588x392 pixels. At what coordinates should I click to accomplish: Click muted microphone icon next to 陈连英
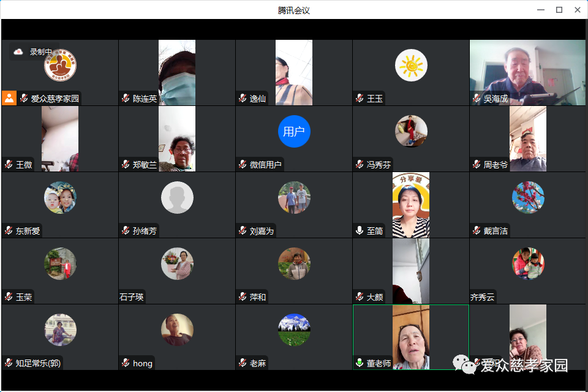(126, 99)
